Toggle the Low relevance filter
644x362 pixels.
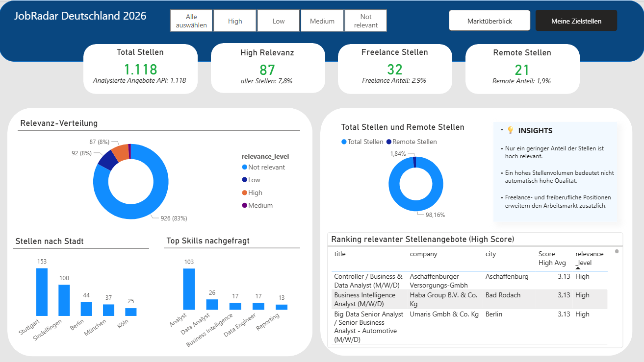pyautogui.click(x=279, y=21)
